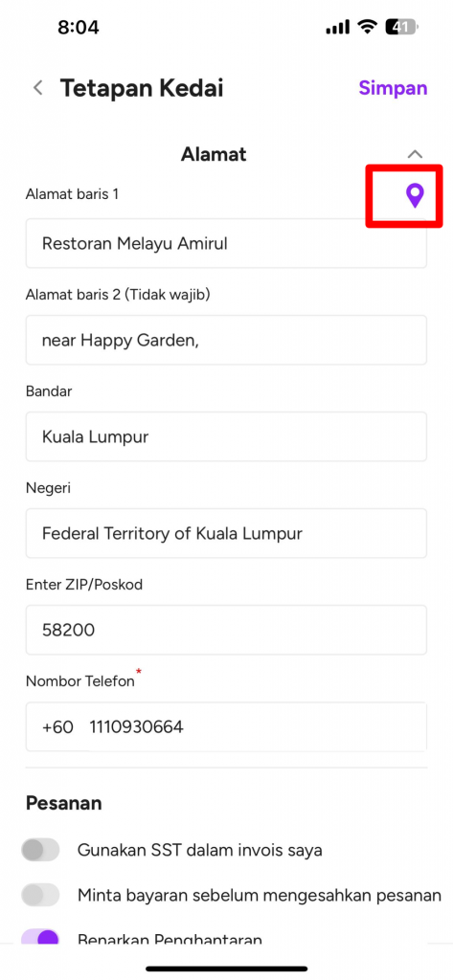Edit the near Happy Garden address field

point(226,340)
